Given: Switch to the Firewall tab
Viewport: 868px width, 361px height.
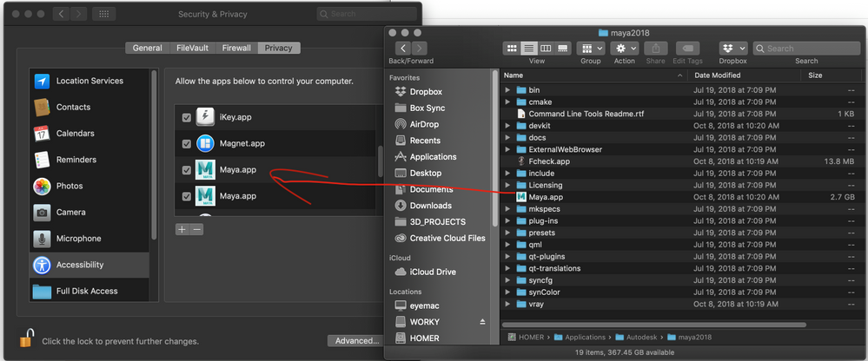Looking at the screenshot, I should pos(236,48).
